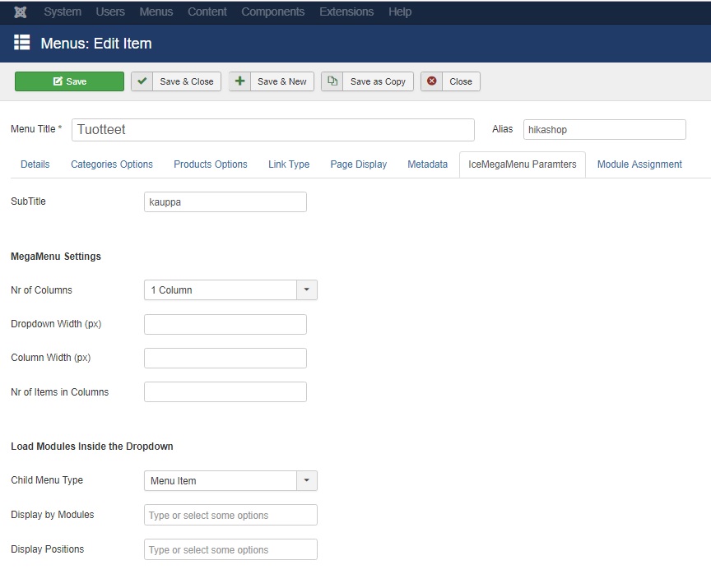Click the Display Positions label

pyautogui.click(x=47, y=549)
